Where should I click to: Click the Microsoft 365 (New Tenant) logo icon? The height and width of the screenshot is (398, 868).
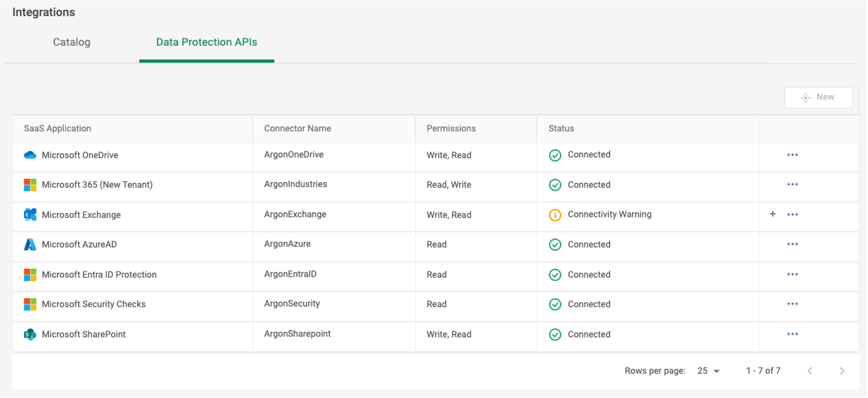click(x=30, y=185)
